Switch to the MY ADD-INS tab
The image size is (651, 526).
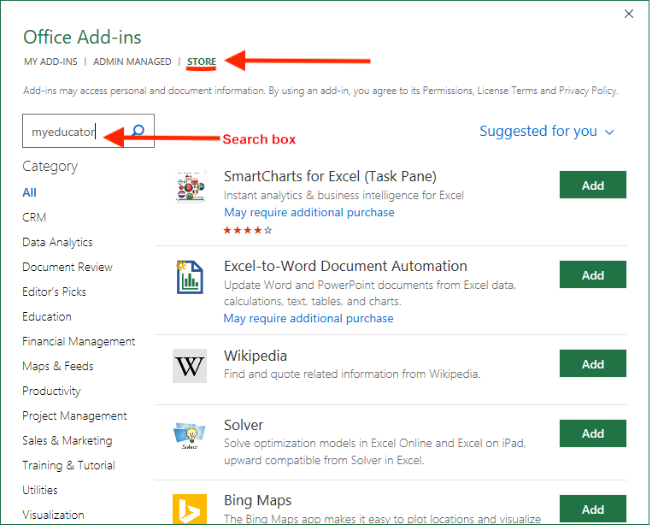tap(51, 62)
